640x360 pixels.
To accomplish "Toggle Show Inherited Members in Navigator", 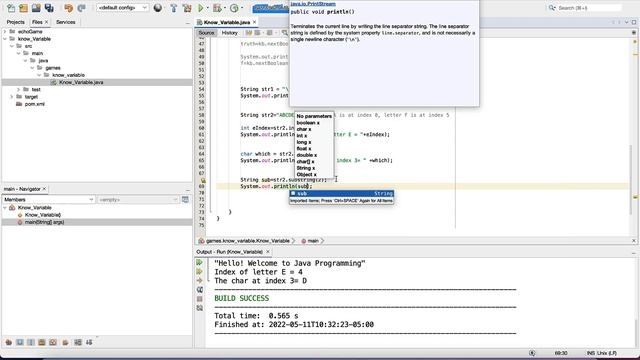I will [9, 342].
